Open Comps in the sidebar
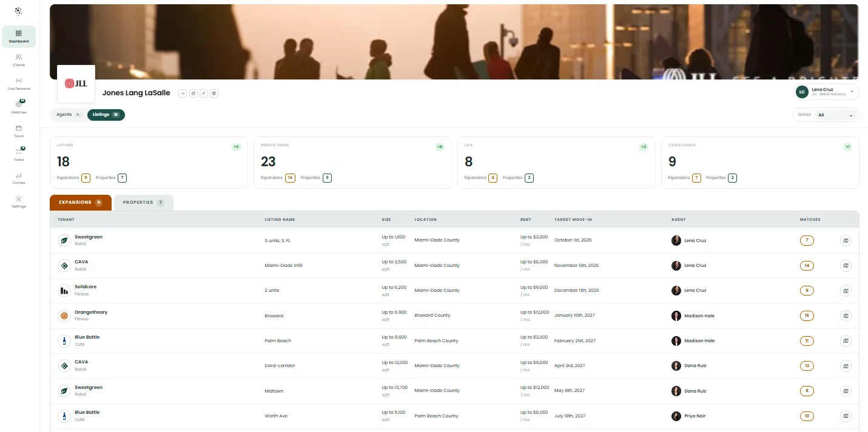 pyautogui.click(x=19, y=178)
